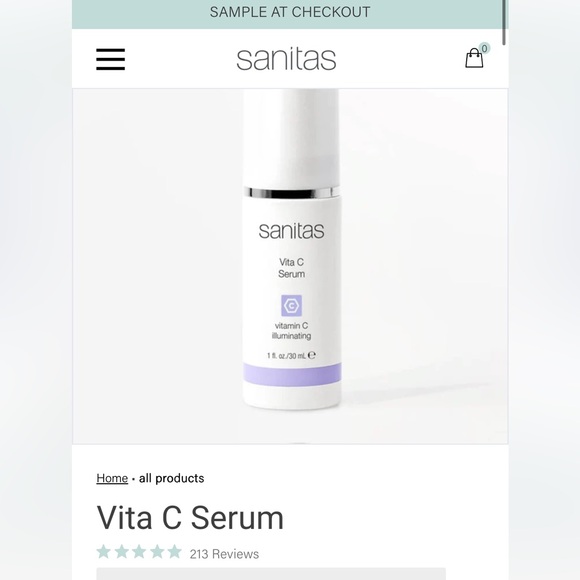Click the purple stripe on the bottle
580x580 pixels.
pos(292,374)
